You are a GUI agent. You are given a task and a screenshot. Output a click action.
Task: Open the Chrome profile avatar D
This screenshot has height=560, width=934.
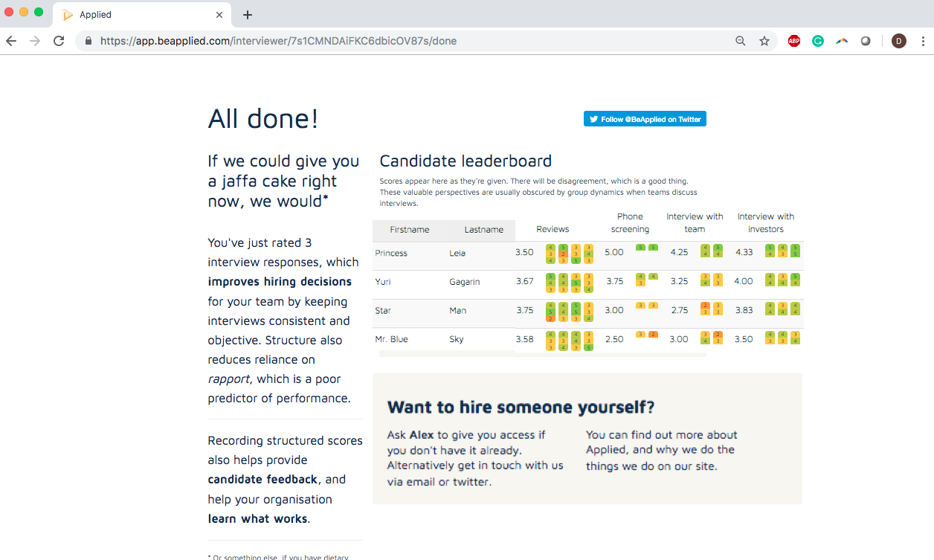pos(898,42)
